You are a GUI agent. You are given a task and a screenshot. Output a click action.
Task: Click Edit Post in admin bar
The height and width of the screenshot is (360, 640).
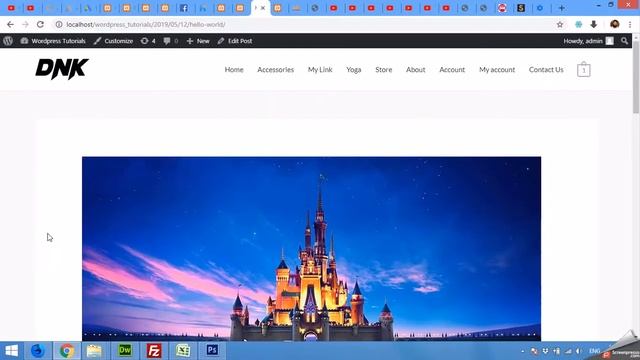[x=235, y=41]
